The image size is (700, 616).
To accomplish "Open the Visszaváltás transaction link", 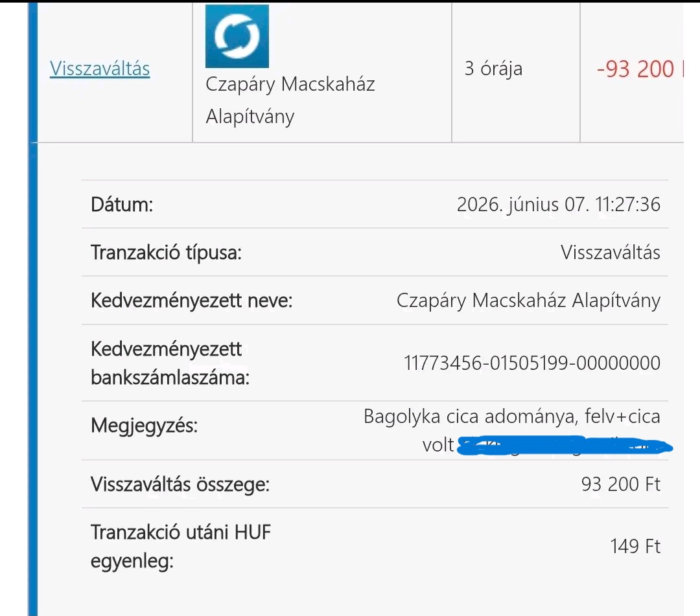I will point(100,69).
